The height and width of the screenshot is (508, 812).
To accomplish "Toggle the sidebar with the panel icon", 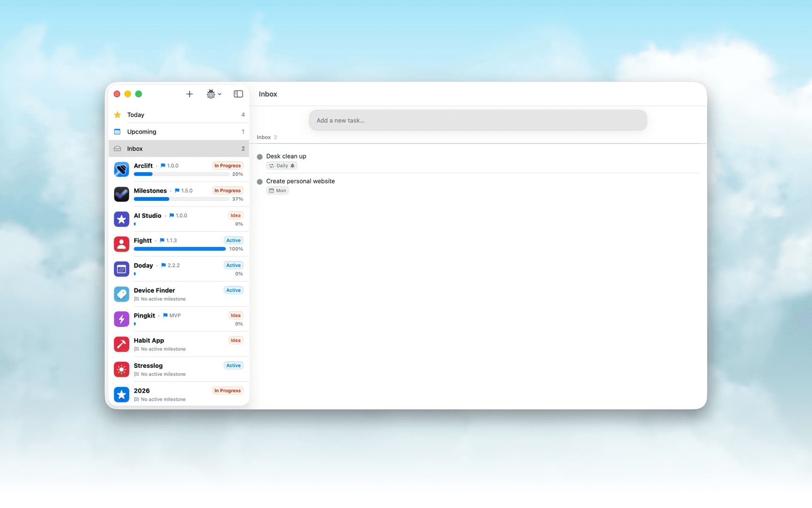I will pos(238,94).
